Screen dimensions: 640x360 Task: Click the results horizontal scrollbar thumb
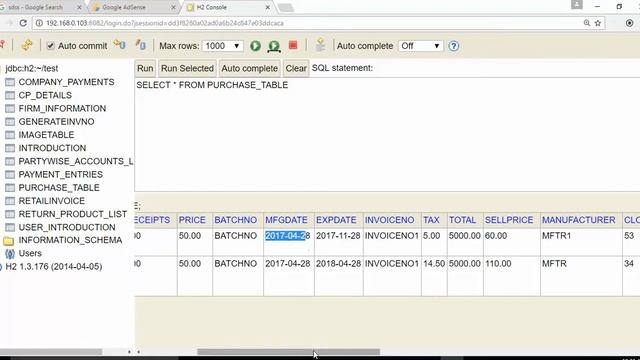pyautogui.click(x=289, y=351)
